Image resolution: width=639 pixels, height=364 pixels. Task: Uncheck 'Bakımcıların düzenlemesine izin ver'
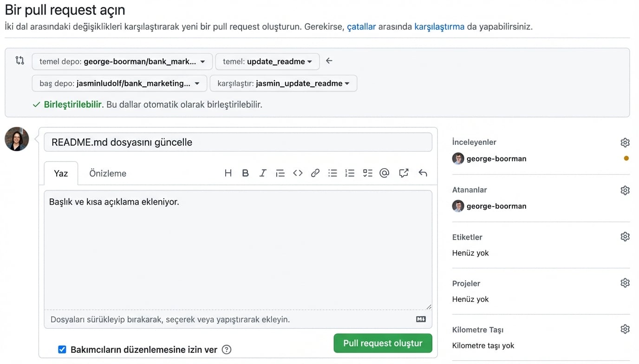point(62,349)
